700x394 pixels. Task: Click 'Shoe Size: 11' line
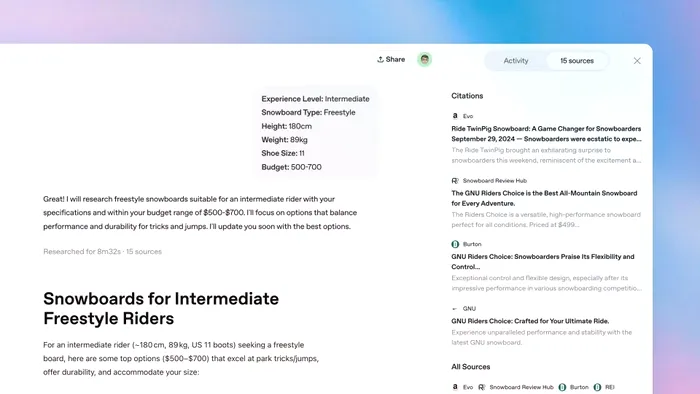(x=283, y=153)
